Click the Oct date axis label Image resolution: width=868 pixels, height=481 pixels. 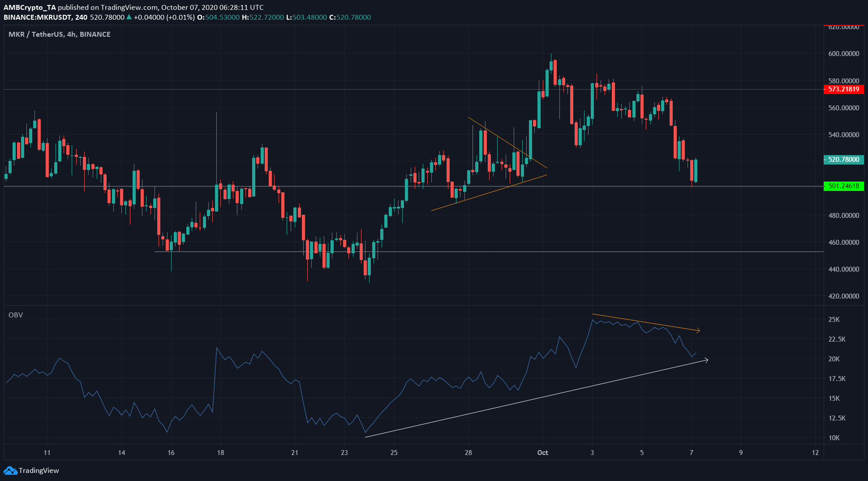pyautogui.click(x=542, y=453)
